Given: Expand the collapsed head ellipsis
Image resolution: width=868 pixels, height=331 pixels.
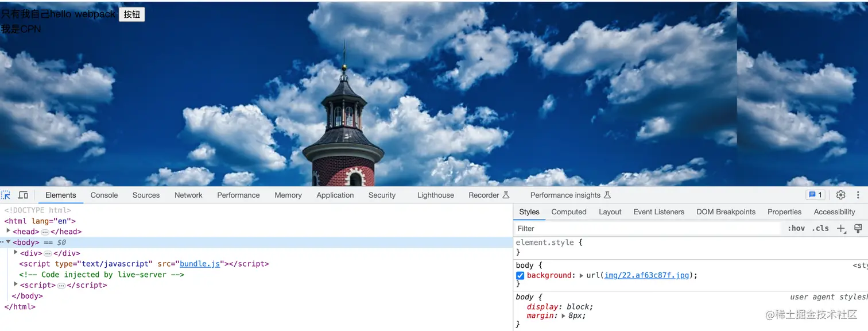Looking at the screenshot, I should (x=45, y=232).
